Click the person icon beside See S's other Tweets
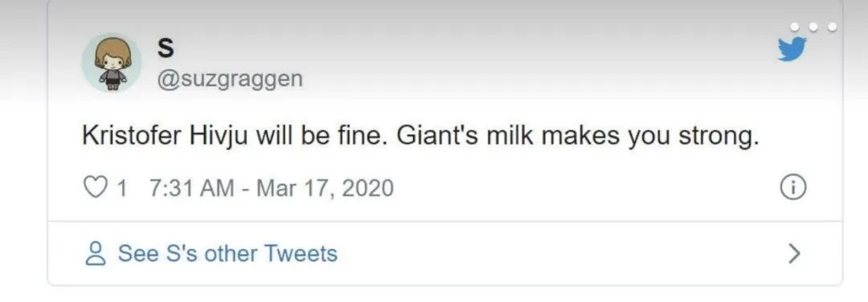The width and height of the screenshot is (868, 302). (95, 254)
